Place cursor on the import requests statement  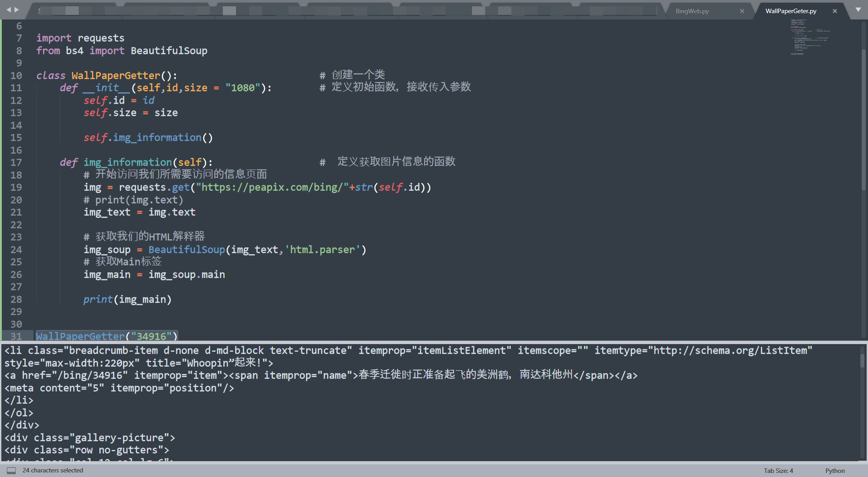[80, 38]
